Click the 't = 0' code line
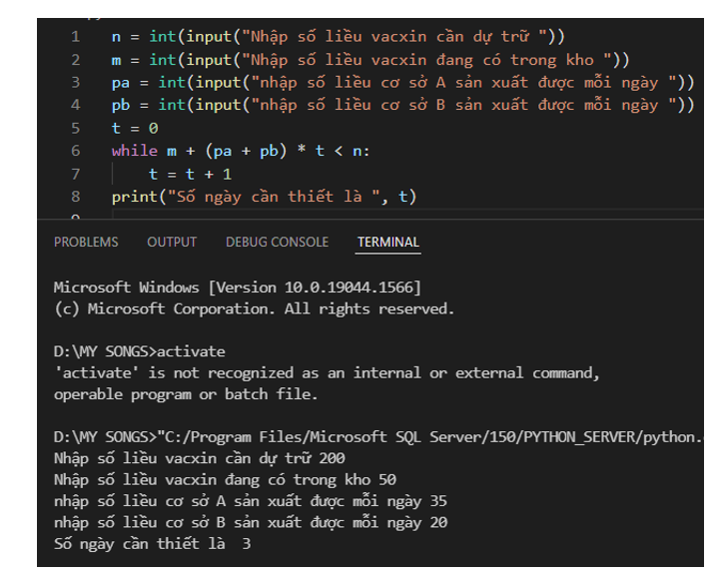 coord(135,128)
